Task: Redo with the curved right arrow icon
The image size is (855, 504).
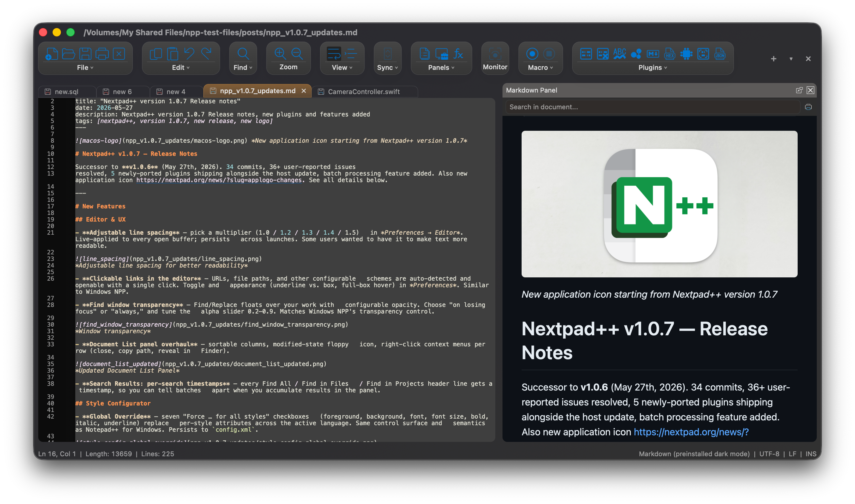Action: pyautogui.click(x=206, y=54)
